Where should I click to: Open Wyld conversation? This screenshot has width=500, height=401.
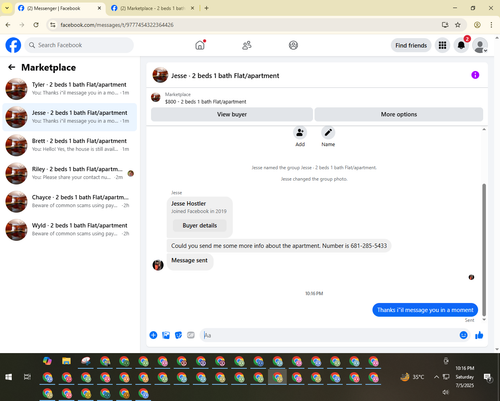70,230
